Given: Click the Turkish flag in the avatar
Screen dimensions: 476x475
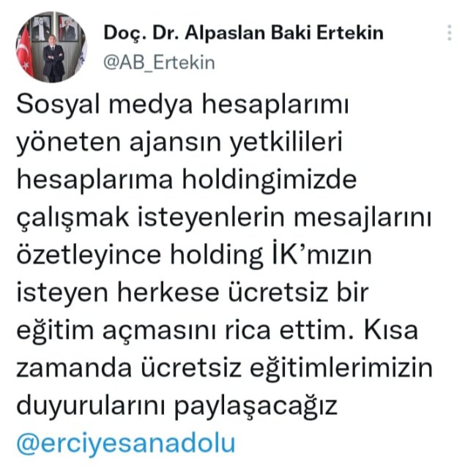Looking at the screenshot, I should [x=24, y=51].
